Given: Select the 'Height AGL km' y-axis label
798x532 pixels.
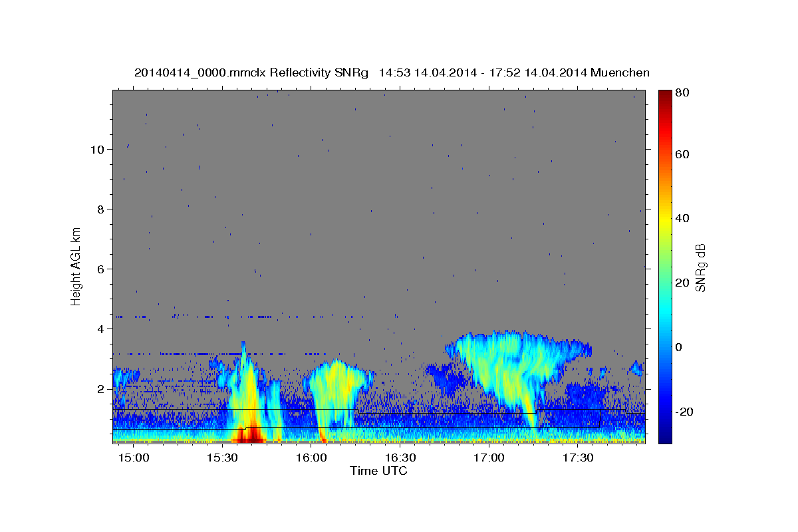Looking at the screenshot, I should click(x=76, y=266).
